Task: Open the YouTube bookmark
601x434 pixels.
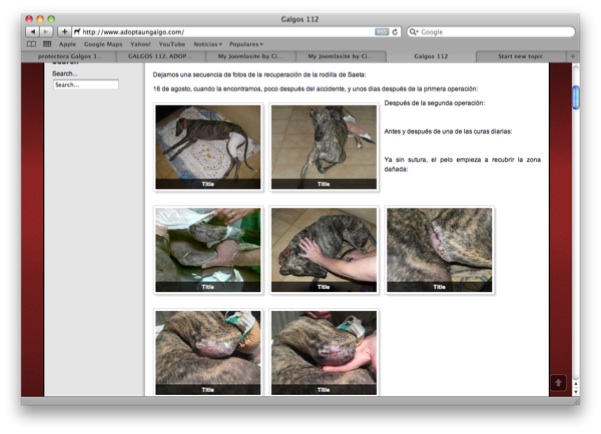Action: pos(172,44)
